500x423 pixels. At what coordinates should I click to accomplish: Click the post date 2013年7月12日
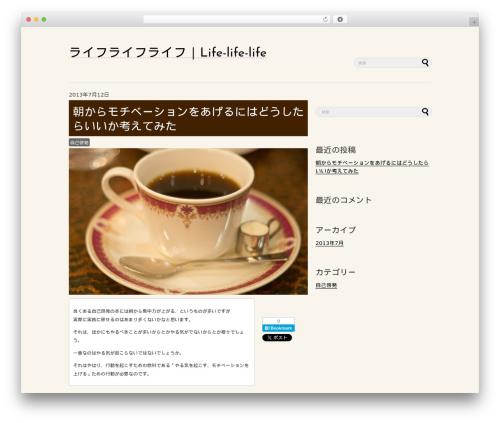click(89, 95)
